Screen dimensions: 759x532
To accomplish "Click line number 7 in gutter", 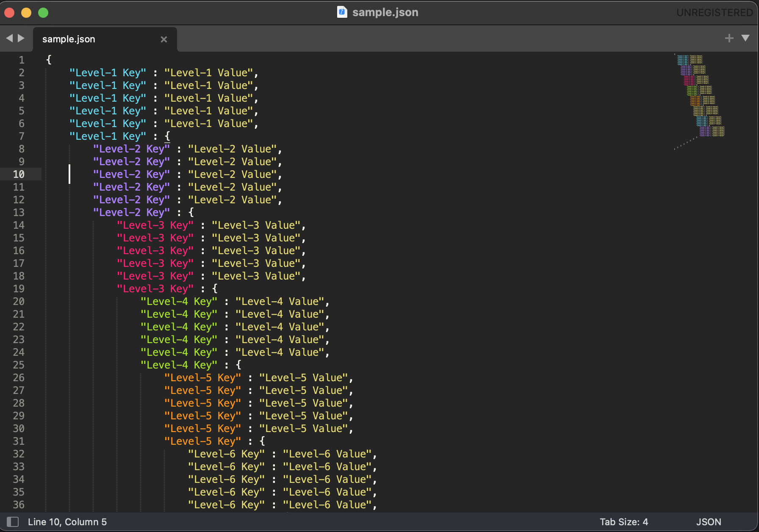I will tap(21, 136).
